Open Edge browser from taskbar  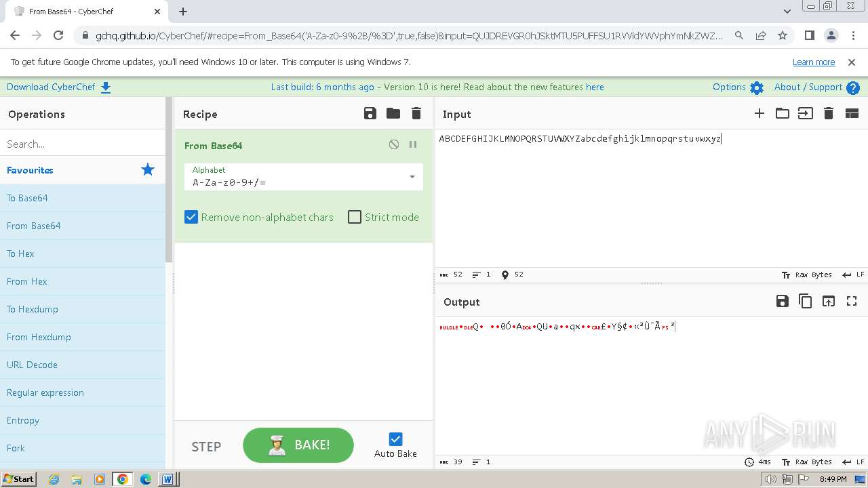(x=145, y=479)
